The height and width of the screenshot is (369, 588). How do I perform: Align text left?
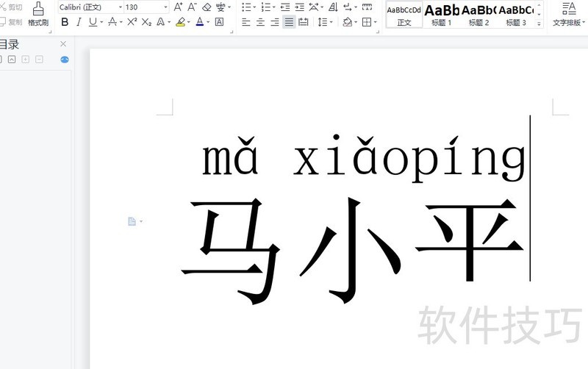pyautogui.click(x=246, y=23)
